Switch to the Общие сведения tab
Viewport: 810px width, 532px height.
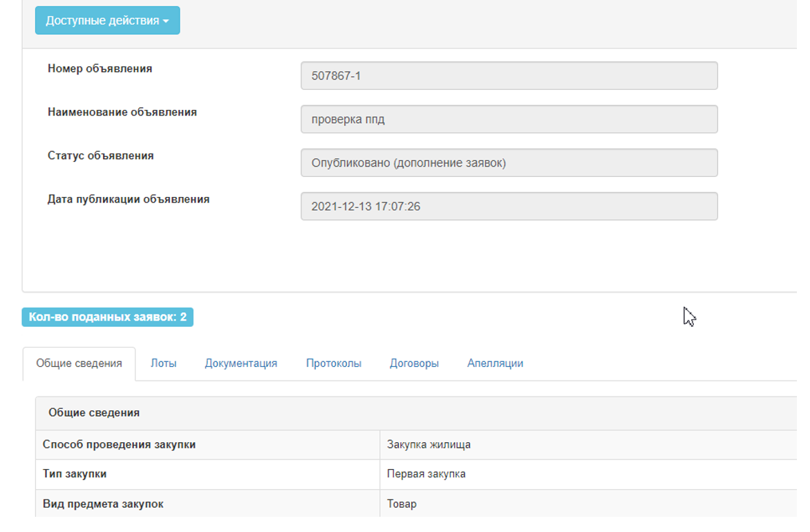79,363
